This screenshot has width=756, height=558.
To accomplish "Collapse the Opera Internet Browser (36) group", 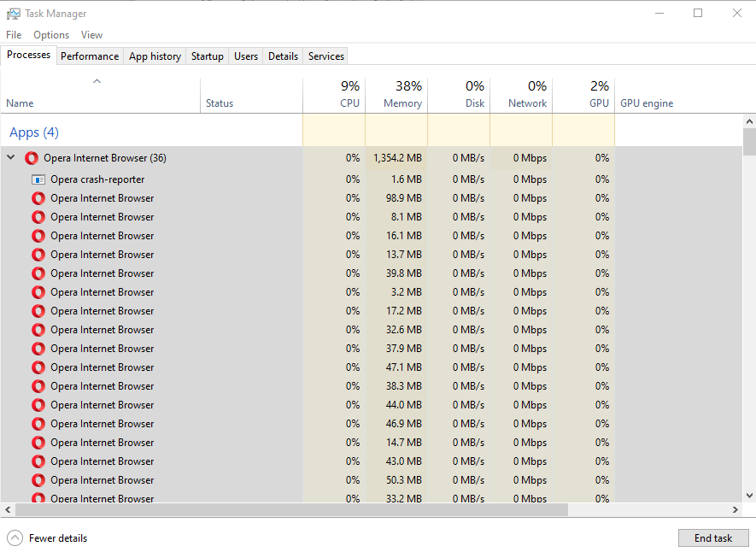I will coord(11,158).
